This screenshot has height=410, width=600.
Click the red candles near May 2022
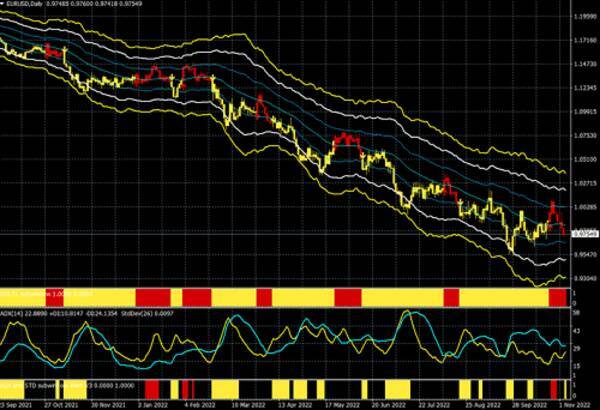pyautogui.click(x=346, y=138)
